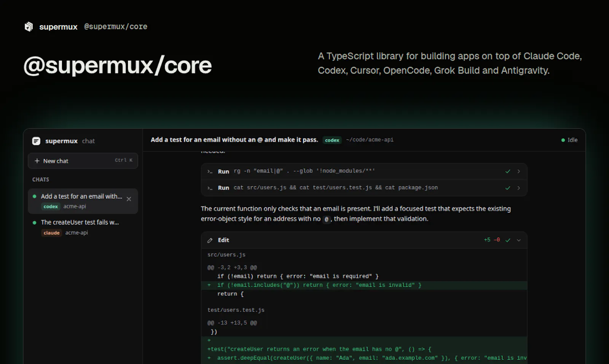Click the codex badge in the chat header
The width and height of the screenshot is (609, 364).
click(x=332, y=140)
